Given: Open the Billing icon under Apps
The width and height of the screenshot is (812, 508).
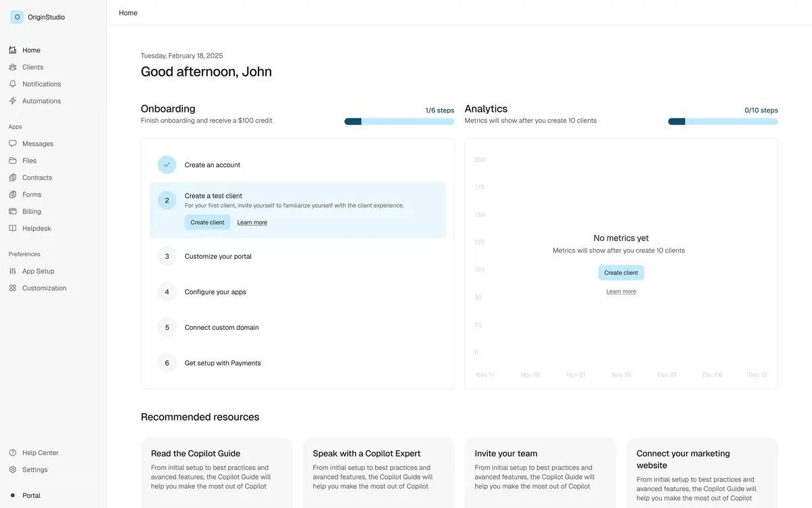Looking at the screenshot, I should pos(12,210).
